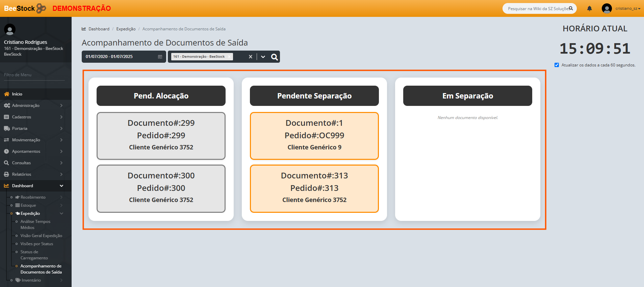Open Documento#:313 card in Pendente Separação

314,189
